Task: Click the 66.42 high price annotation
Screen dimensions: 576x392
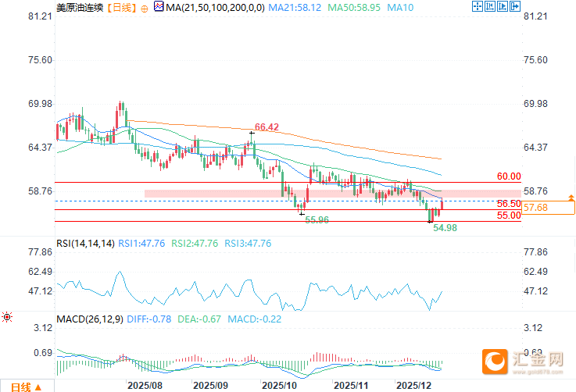Action: click(x=267, y=127)
